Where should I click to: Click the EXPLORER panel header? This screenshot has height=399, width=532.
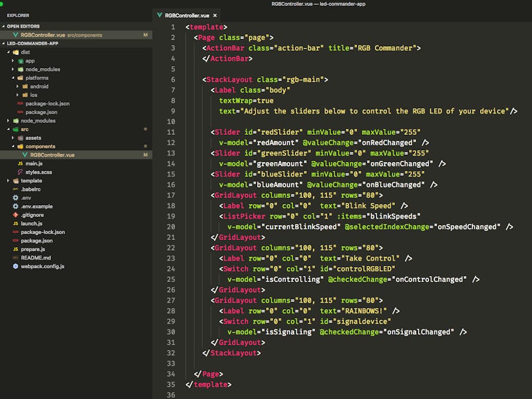pos(18,15)
